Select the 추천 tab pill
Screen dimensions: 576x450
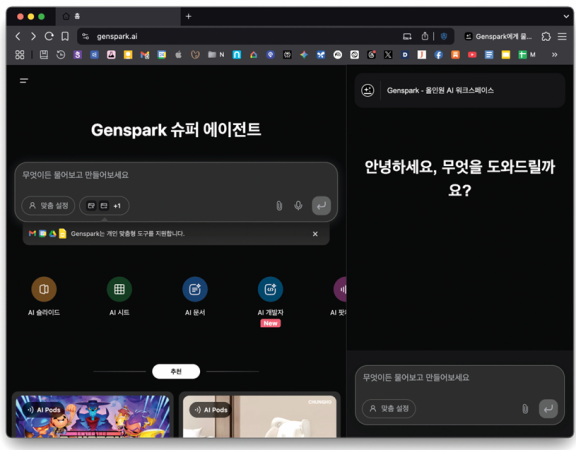(x=176, y=371)
